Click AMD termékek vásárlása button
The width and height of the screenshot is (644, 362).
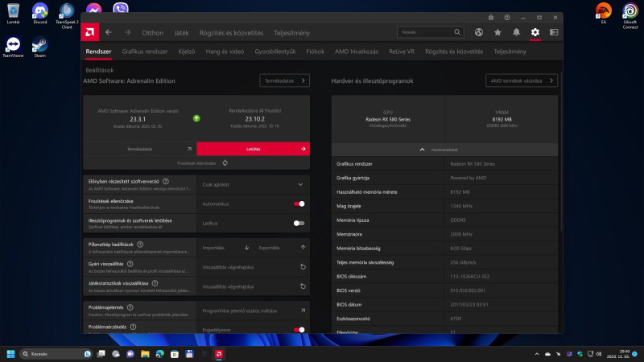pyautogui.click(x=521, y=81)
